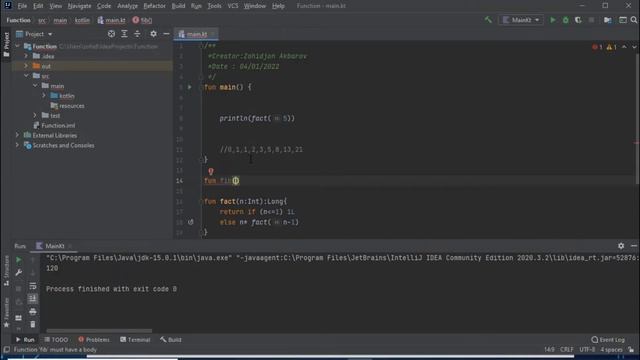
Task: Open the Build menu
Action: (178, 6)
